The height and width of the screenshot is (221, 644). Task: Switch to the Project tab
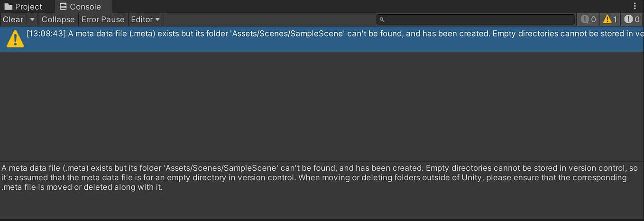tap(24, 7)
